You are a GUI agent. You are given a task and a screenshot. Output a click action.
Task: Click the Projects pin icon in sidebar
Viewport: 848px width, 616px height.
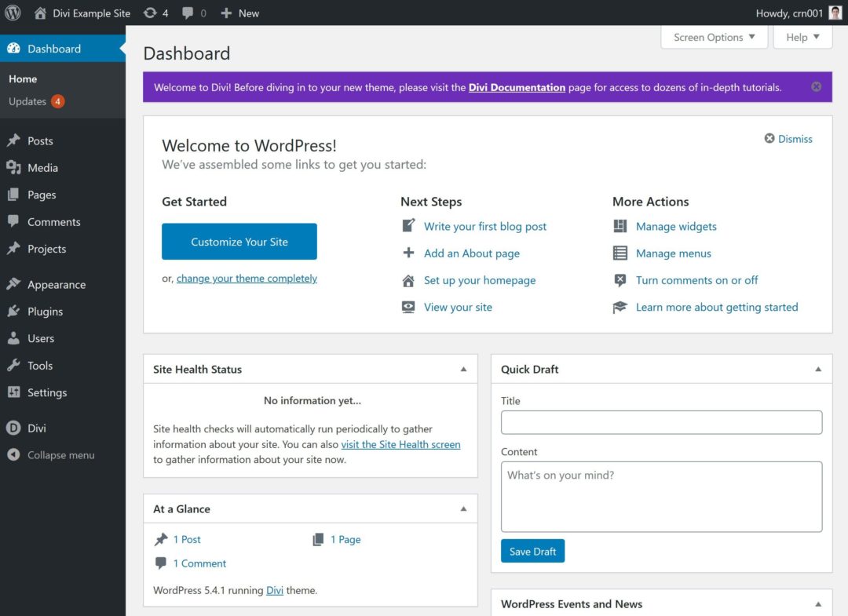pos(13,249)
